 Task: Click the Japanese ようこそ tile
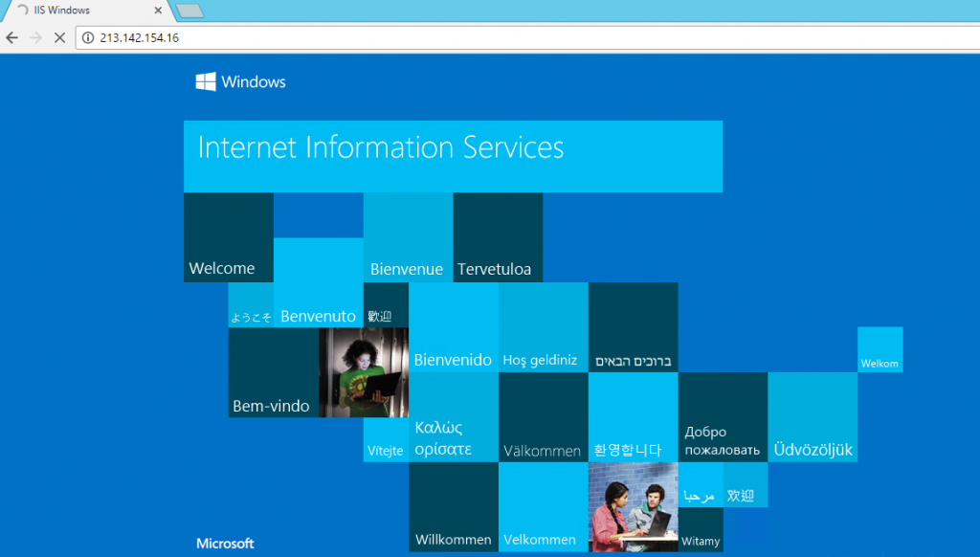tap(252, 305)
